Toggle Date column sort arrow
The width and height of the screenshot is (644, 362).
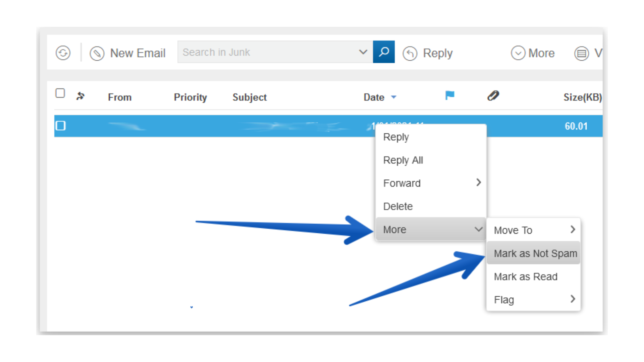[394, 97]
